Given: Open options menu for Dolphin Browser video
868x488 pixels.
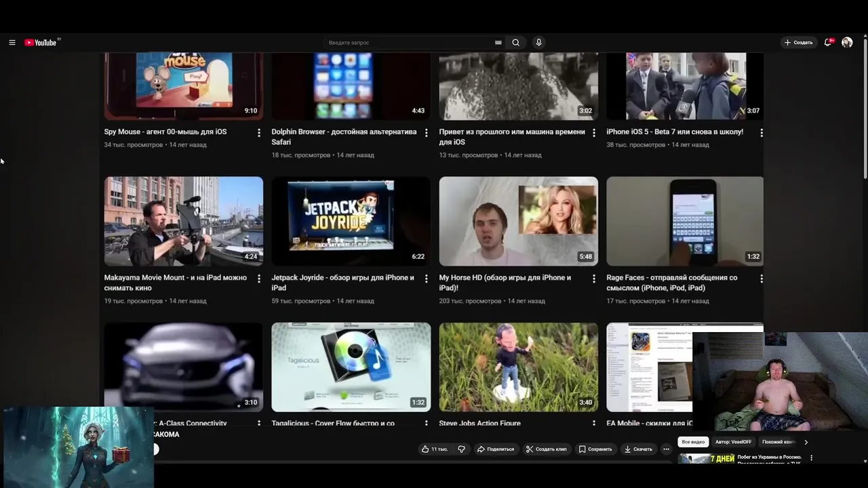Looking at the screenshot, I should [x=427, y=133].
